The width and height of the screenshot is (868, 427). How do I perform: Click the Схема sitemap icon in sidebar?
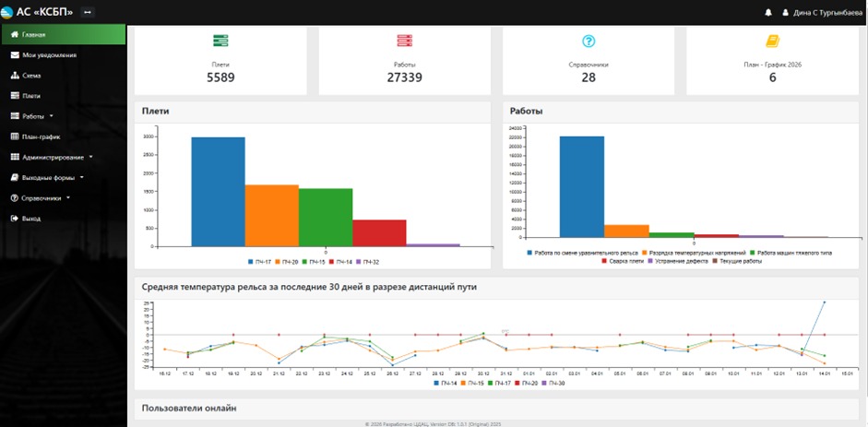coord(15,76)
